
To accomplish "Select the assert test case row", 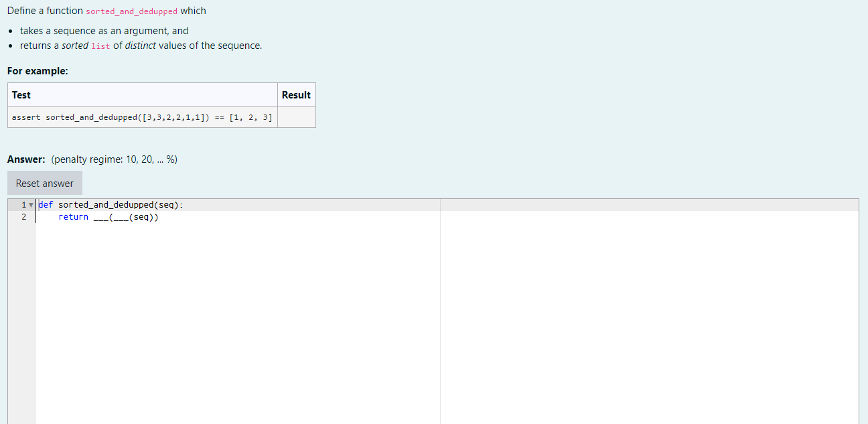I will point(142,117).
